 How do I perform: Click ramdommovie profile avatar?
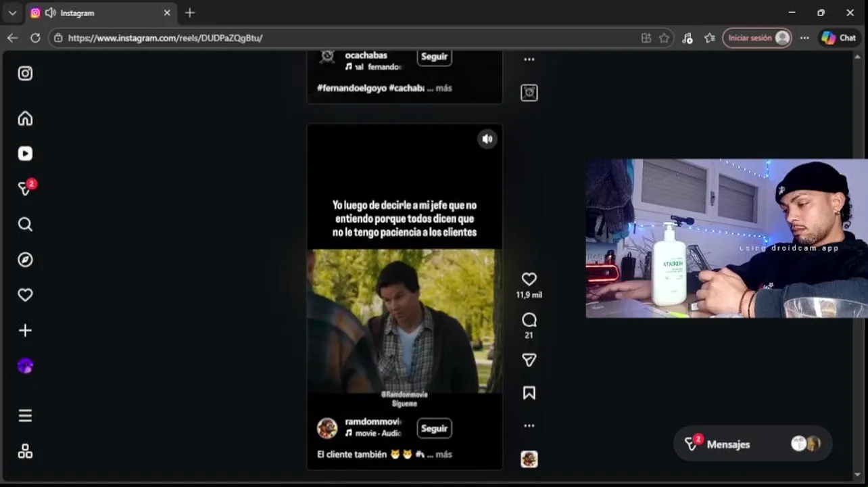click(327, 428)
